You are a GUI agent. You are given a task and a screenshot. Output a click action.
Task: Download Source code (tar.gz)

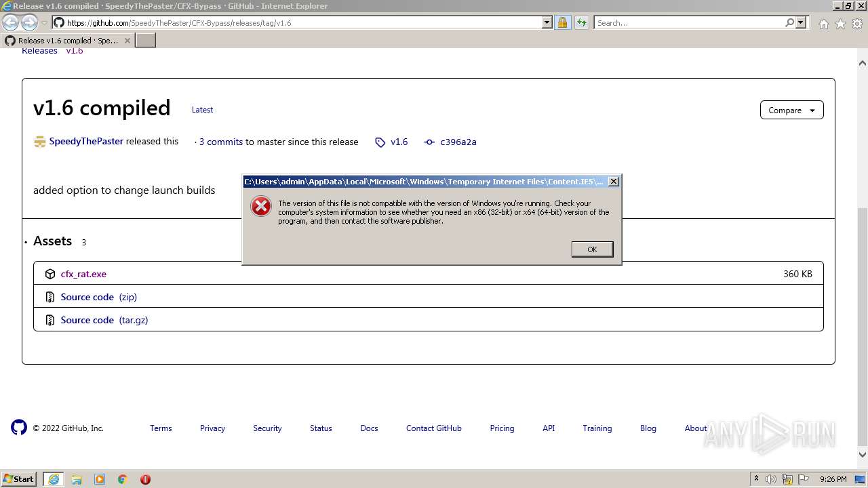[104, 320]
